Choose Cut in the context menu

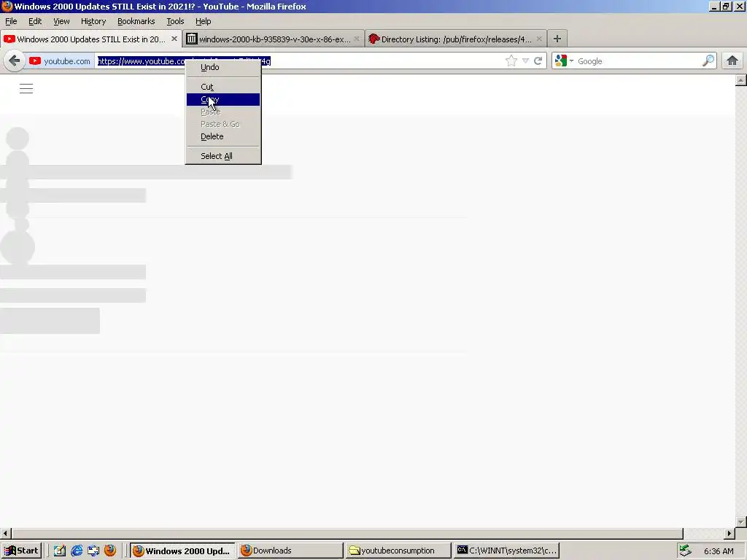coord(223,87)
